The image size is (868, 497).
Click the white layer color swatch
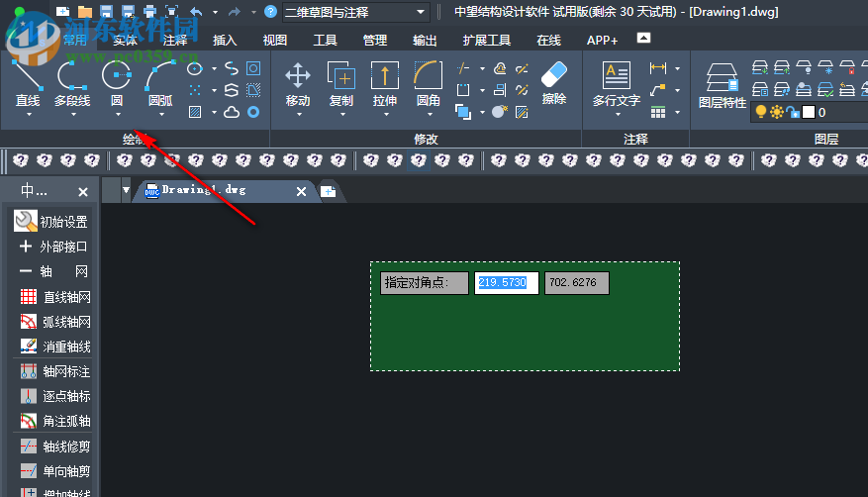click(x=809, y=112)
